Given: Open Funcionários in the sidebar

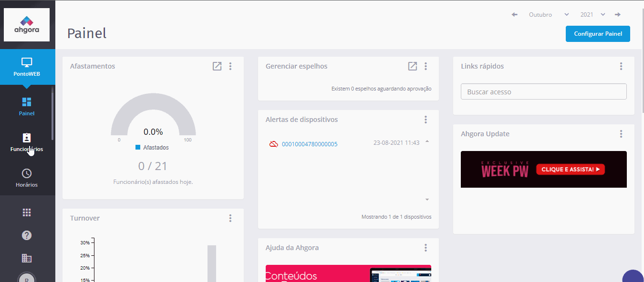Looking at the screenshot, I should [x=27, y=142].
